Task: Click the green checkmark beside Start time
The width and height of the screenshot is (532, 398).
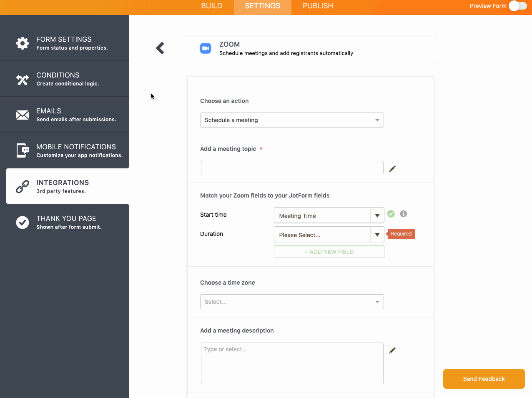Action: pyautogui.click(x=391, y=214)
